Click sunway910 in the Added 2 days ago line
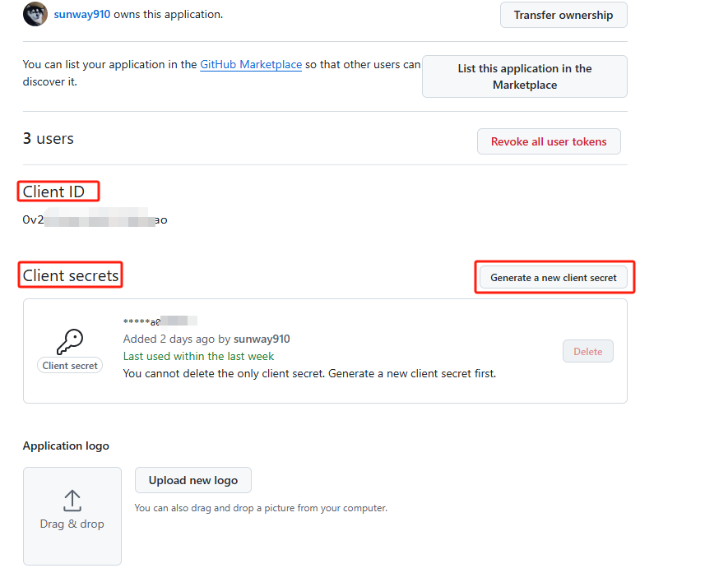The height and width of the screenshot is (568, 728). [262, 339]
